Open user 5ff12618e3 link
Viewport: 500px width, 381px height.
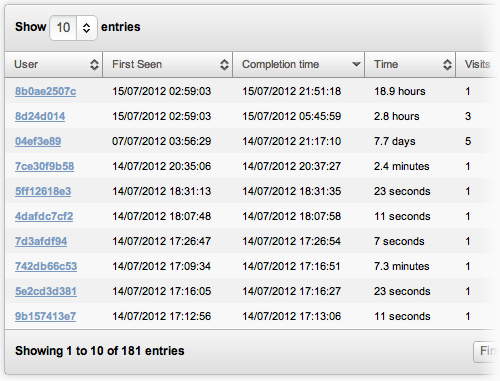click(x=43, y=191)
